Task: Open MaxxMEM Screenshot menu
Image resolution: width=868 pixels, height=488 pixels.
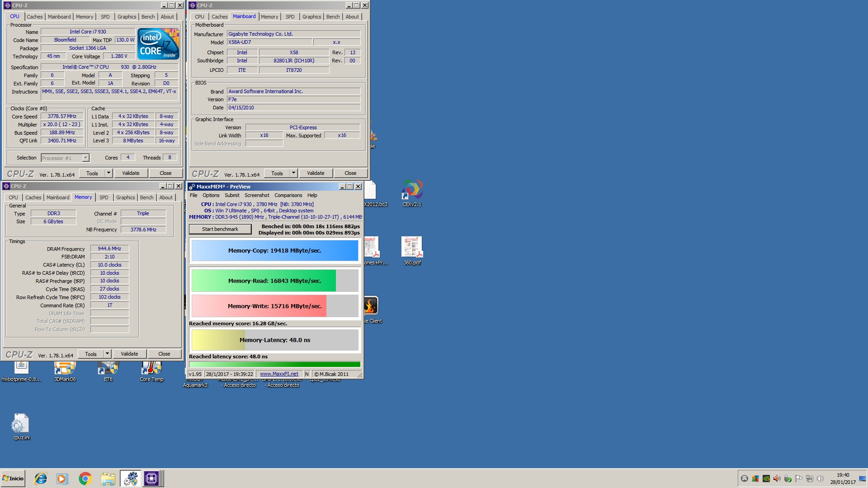Action: click(257, 195)
